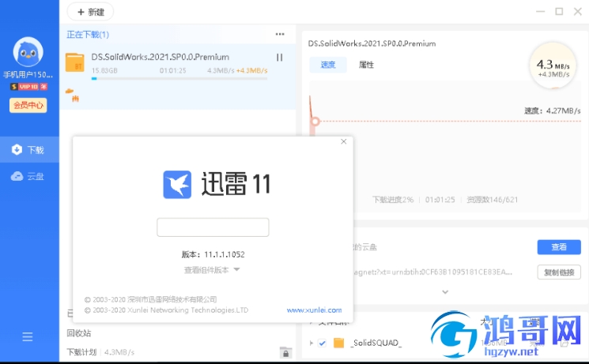Click the magnet link text
The image size is (589, 364).
pyautogui.click(x=432, y=272)
